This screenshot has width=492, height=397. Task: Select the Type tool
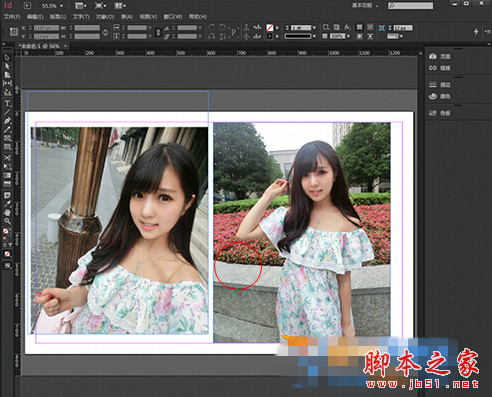(7, 103)
